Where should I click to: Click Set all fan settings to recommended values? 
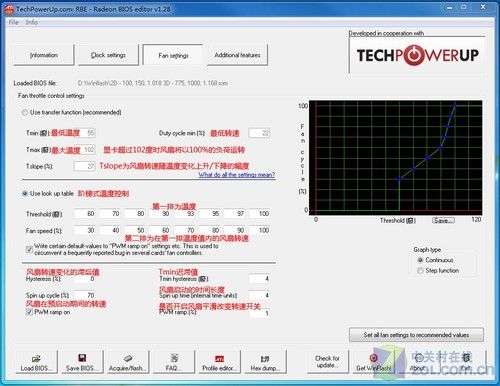(x=416, y=335)
